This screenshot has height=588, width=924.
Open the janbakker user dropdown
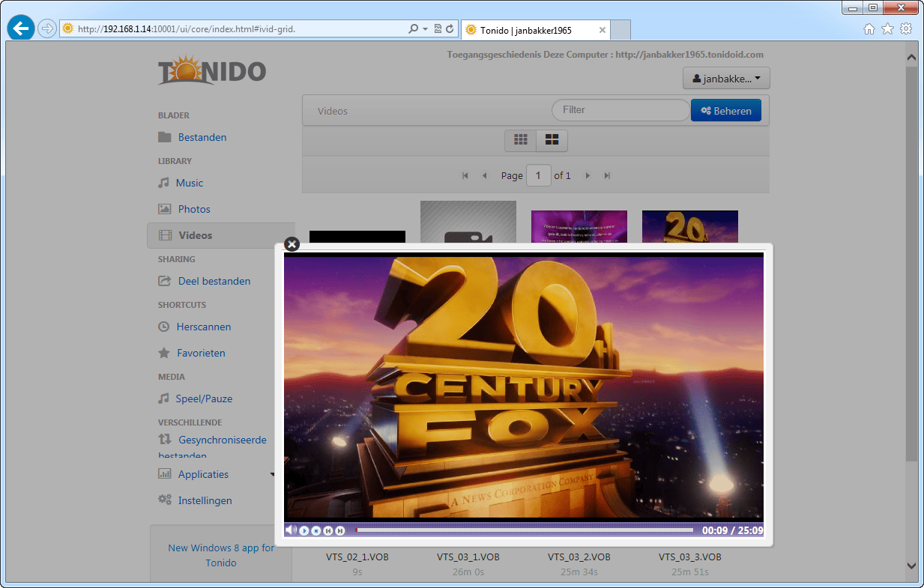pos(726,79)
